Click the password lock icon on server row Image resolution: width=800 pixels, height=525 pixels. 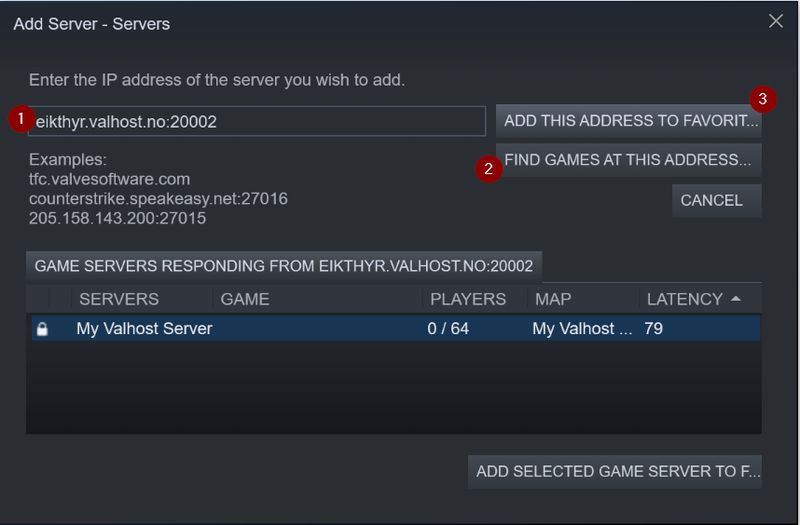click(x=42, y=329)
